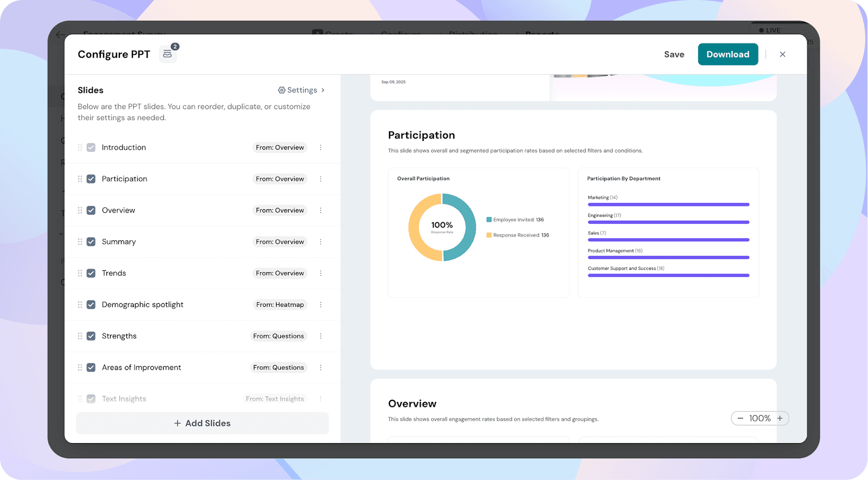Image resolution: width=868 pixels, height=480 pixels.
Task: Open the three-dot menu for Demographic spotlight
Action: (x=321, y=305)
